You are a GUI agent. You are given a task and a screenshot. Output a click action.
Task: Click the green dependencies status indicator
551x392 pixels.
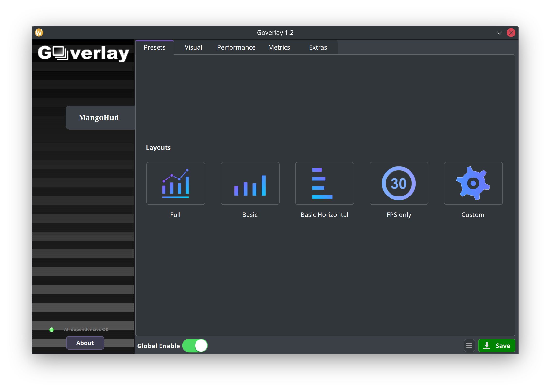[x=52, y=330]
